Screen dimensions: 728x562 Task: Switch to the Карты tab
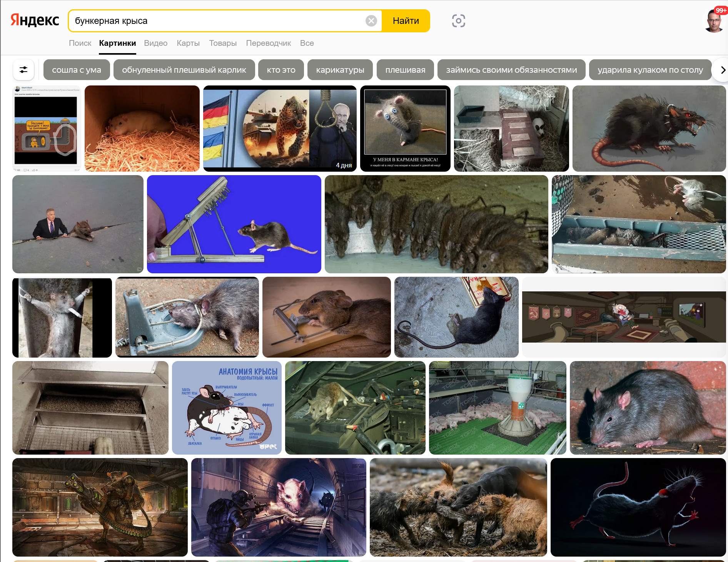pos(188,43)
